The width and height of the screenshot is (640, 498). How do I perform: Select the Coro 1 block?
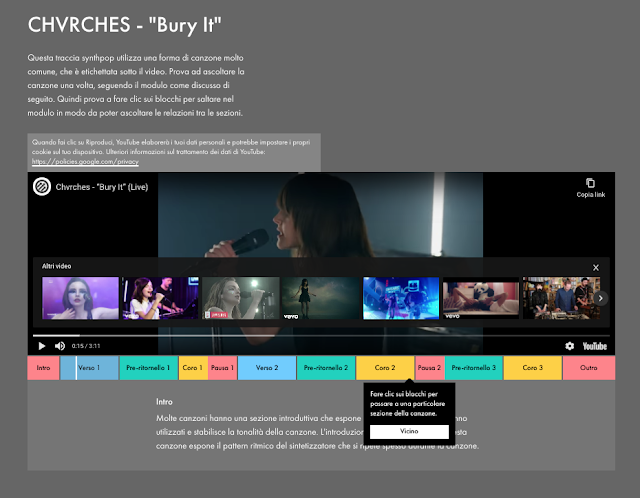193,368
